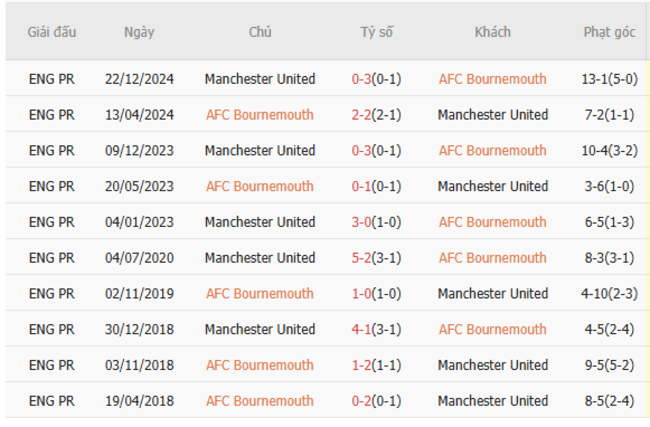Click the 0-3(0-1) score on 09/12/2023
Viewport: 650px width, 427px height.
(x=377, y=151)
